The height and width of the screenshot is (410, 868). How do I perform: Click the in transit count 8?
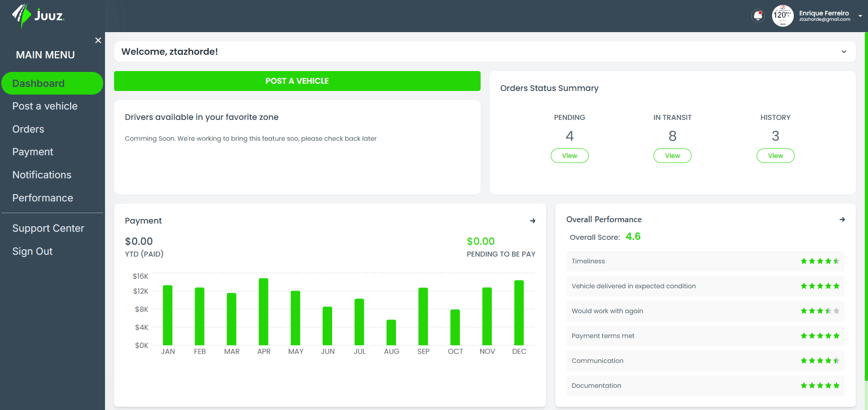point(672,136)
